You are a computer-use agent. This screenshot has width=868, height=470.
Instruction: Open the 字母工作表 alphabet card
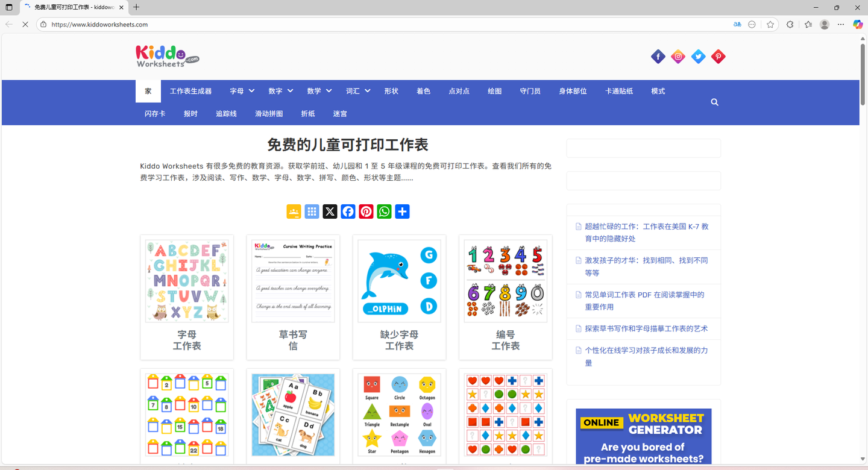187,297
